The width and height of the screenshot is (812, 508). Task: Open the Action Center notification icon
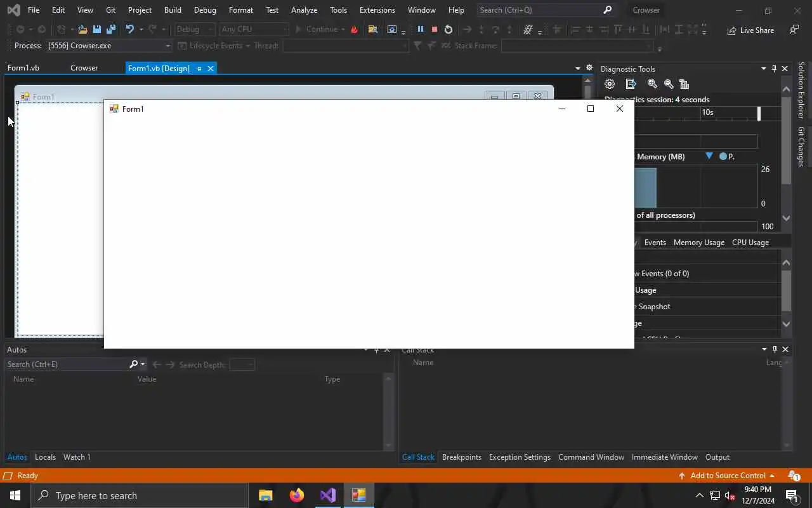(792, 495)
